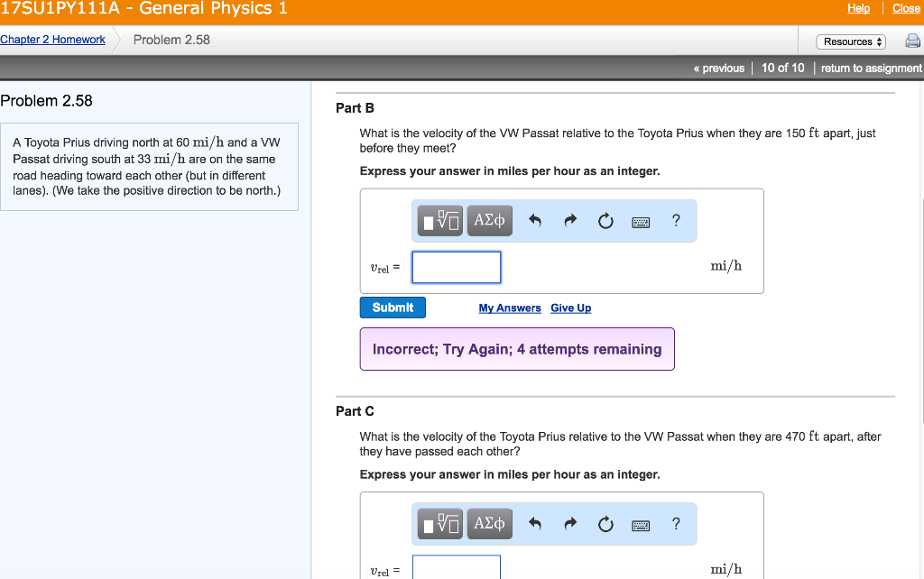Open the Help link in header
924x579 pixels.
coord(859,8)
